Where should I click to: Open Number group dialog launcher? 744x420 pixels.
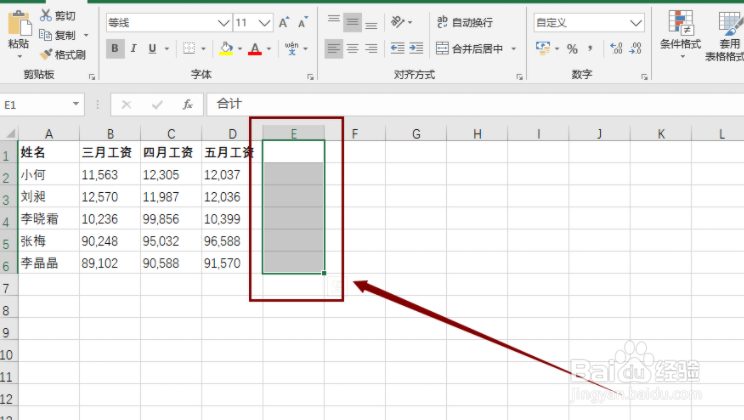pos(644,77)
